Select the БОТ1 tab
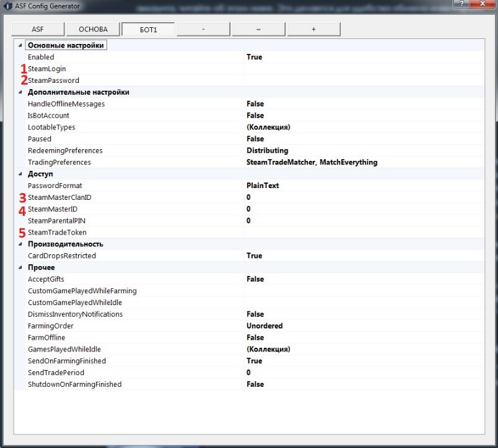Viewport: 498px width, 448px height. pos(148,30)
